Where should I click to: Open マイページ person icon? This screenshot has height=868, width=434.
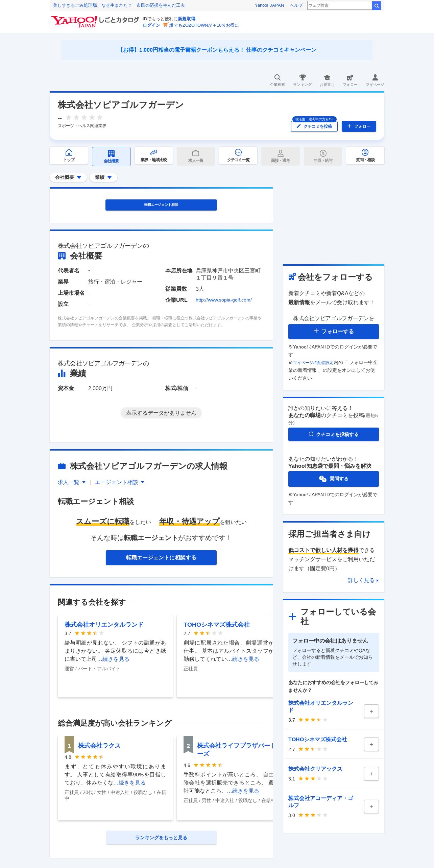pos(375,80)
